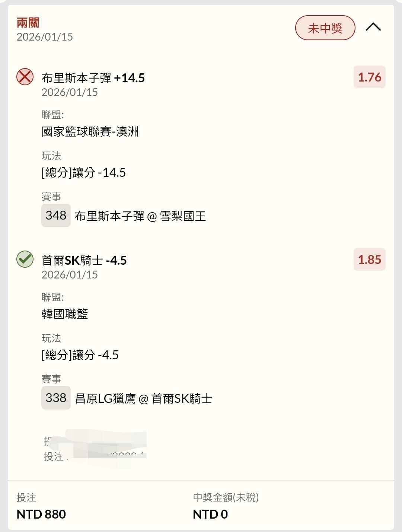Select league 國家籃球聯賽-澳洲
This screenshot has height=532, width=402.
tap(90, 132)
